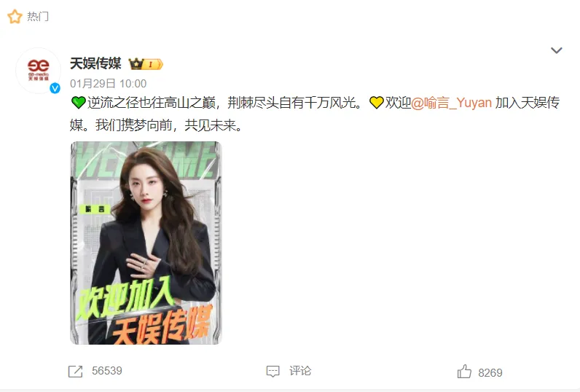Viewport: 580px width, 392px height.
Task: Click the blue verified badge
Action: [x=55, y=88]
